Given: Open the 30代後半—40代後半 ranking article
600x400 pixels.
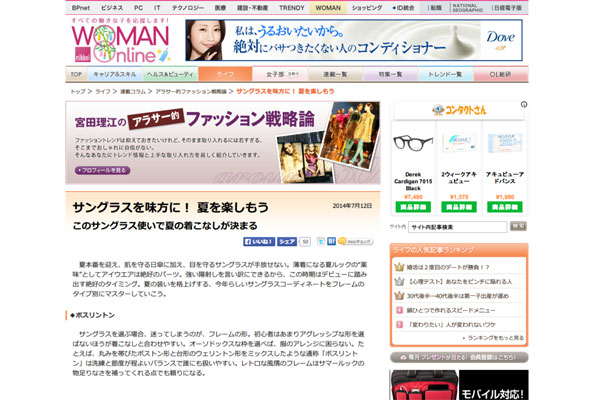Looking at the screenshot, I should tap(457, 296).
